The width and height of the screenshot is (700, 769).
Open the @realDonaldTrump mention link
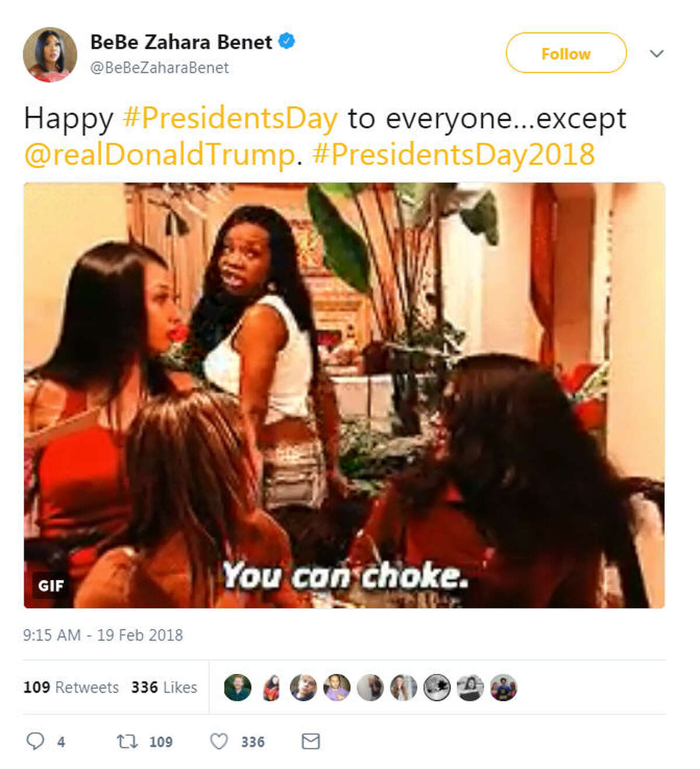pyautogui.click(x=160, y=155)
